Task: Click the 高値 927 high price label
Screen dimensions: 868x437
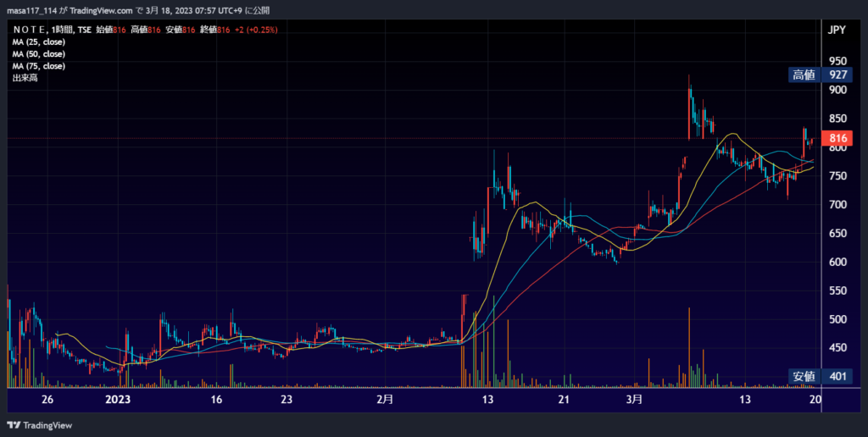Action: pyautogui.click(x=821, y=75)
